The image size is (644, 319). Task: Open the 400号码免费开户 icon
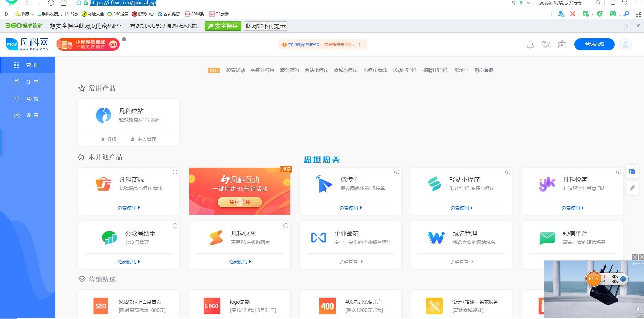pyautogui.click(x=327, y=306)
